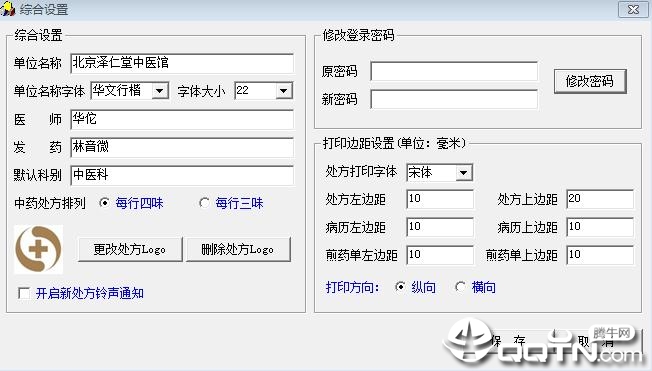Click 打印边距设置 group title

coord(394,143)
